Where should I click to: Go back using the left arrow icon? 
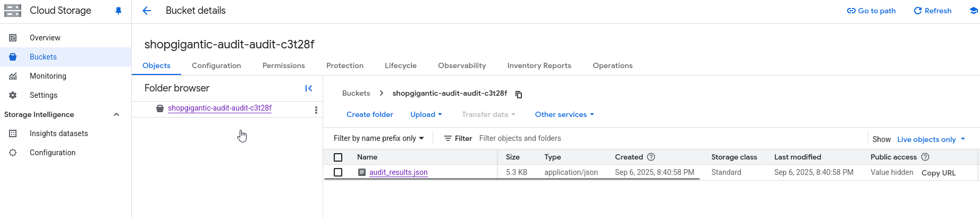pos(147,11)
